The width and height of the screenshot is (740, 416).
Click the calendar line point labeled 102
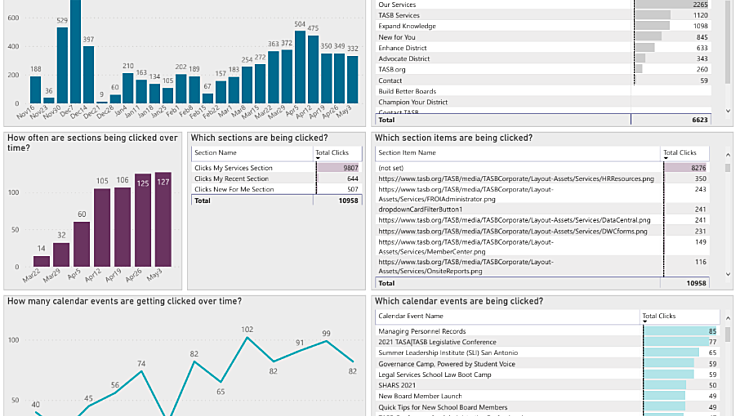pyautogui.click(x=247, y=342)
